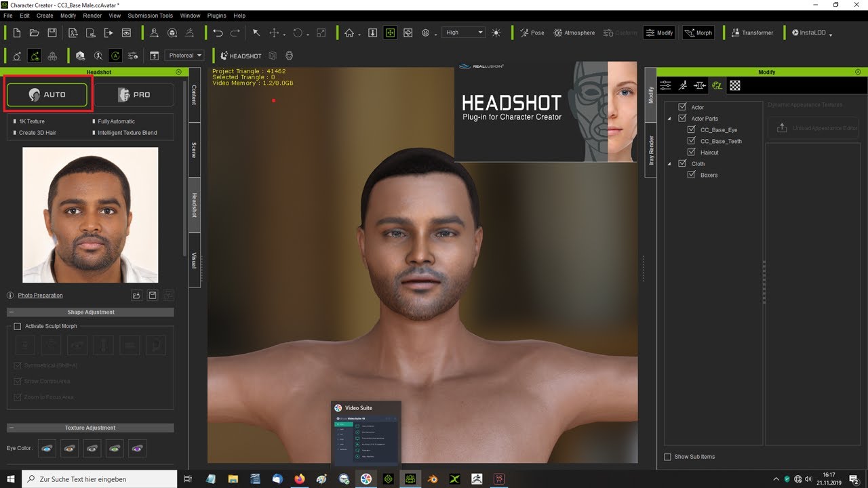
Task: Enable Show Sub Items checkbox
Action: 668,457
